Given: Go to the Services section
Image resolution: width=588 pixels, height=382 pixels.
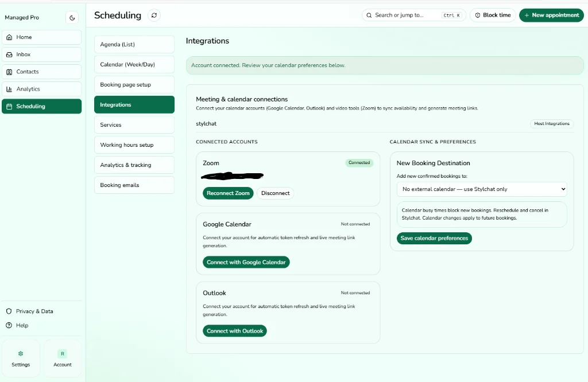Looking at the screenshot, I should [x=134, y=124].
